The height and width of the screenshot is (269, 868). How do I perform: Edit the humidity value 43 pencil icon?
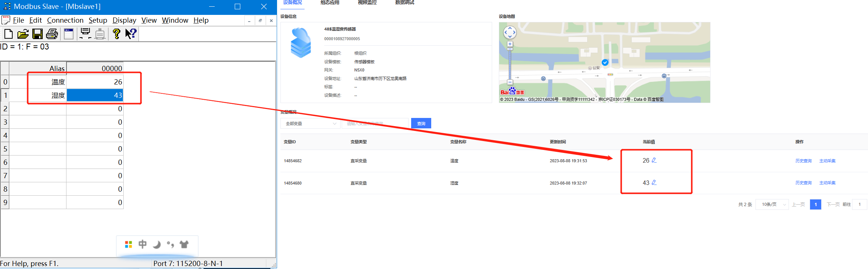click(654, 183)
